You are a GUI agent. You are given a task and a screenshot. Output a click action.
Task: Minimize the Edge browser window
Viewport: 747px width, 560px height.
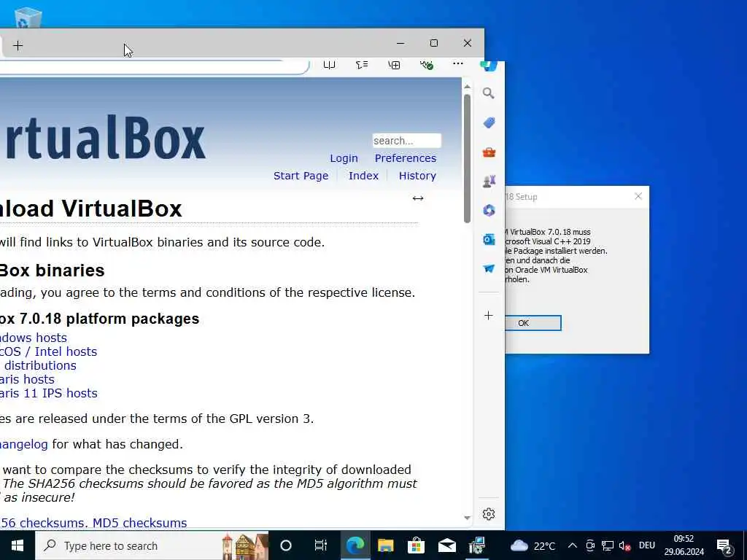point(400,43)
